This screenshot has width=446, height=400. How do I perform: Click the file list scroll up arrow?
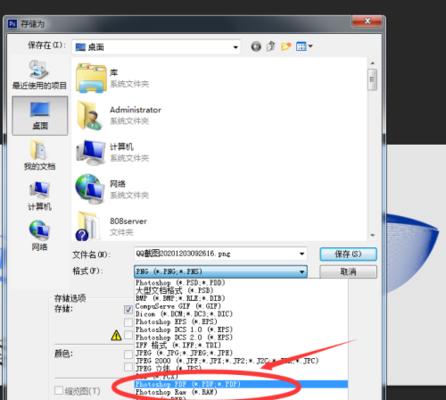tap(372, 63)
